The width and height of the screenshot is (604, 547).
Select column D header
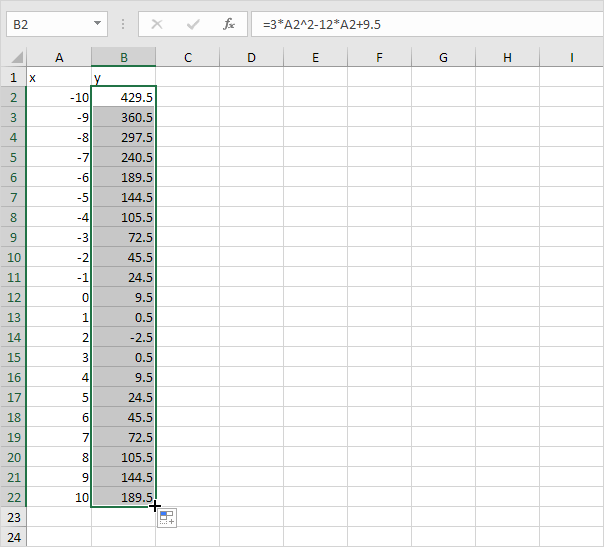tap(251, 58)
